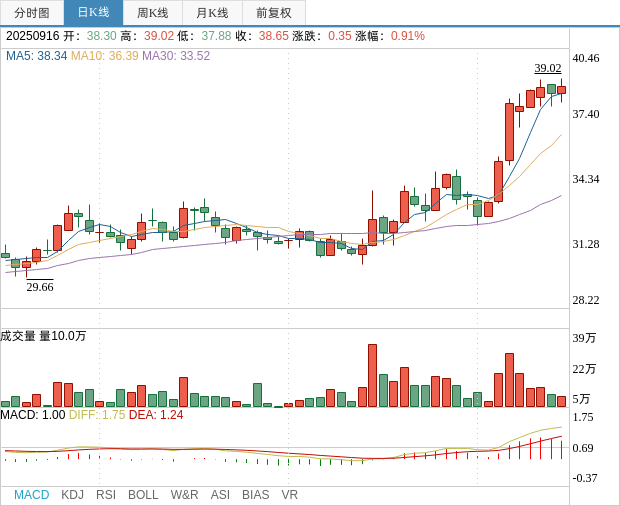Click the 40.46 price axis label
Screen dimensions: 620x506
pos(586,58)
